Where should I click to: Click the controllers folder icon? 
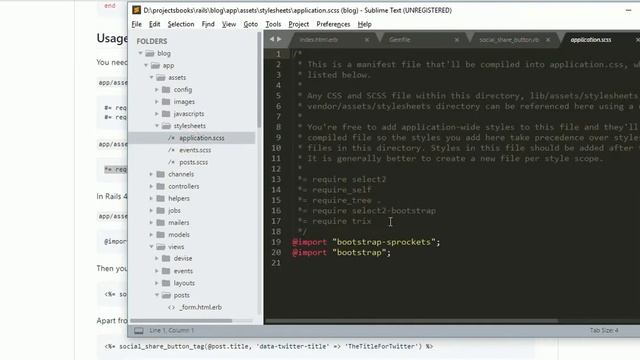pos(161,186)
